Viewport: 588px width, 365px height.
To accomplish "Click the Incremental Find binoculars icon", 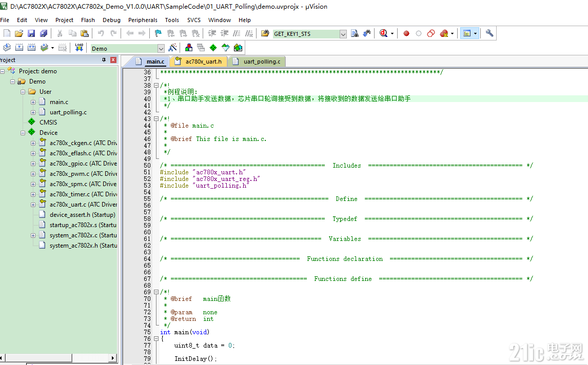I will point(367,33).
